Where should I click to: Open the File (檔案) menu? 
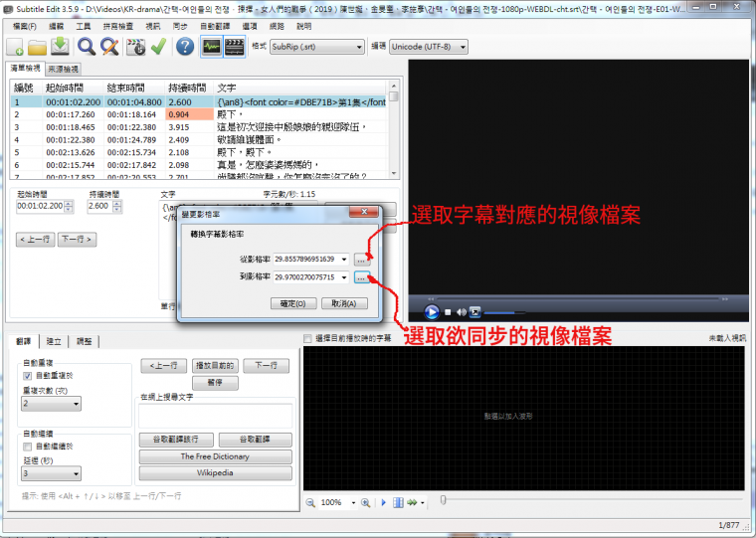click(25, 27)
